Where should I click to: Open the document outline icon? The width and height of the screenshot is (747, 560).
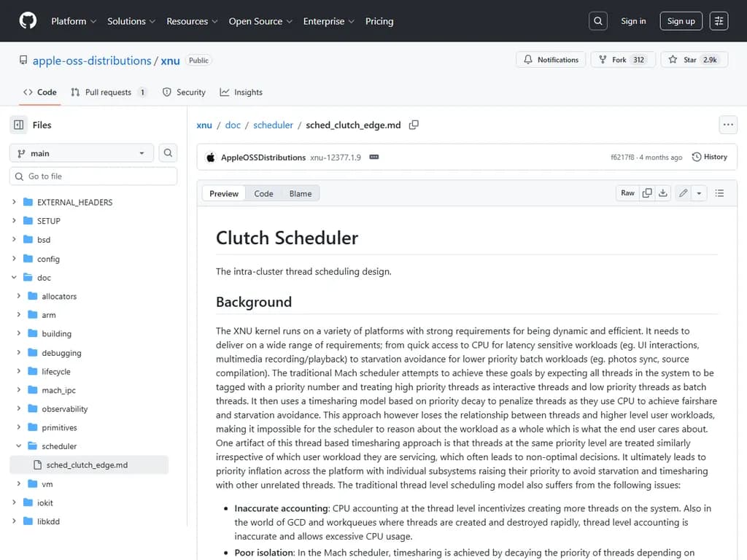720,193
